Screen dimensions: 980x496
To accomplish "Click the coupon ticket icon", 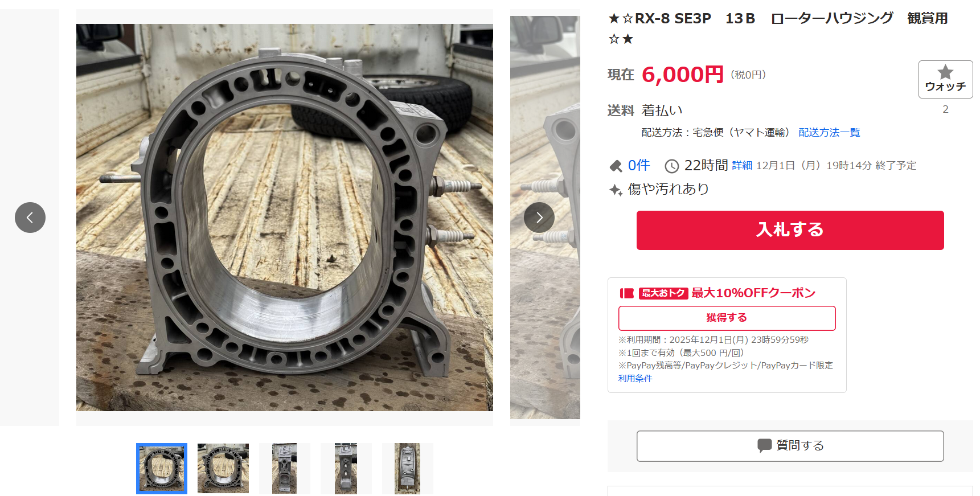I will click(627, 293).
